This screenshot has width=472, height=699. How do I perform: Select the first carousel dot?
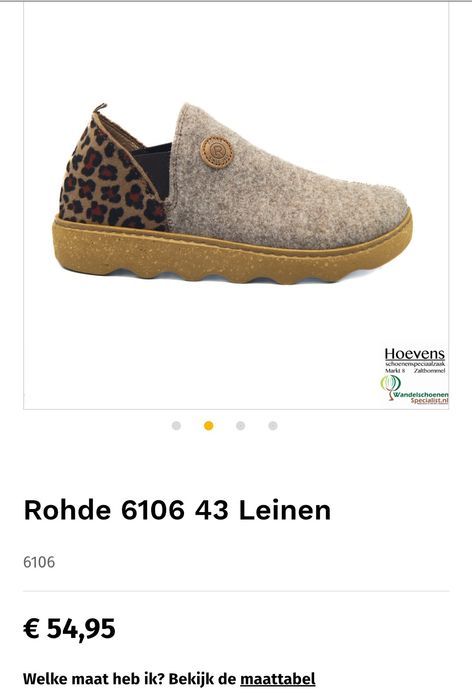coord(176,426)
